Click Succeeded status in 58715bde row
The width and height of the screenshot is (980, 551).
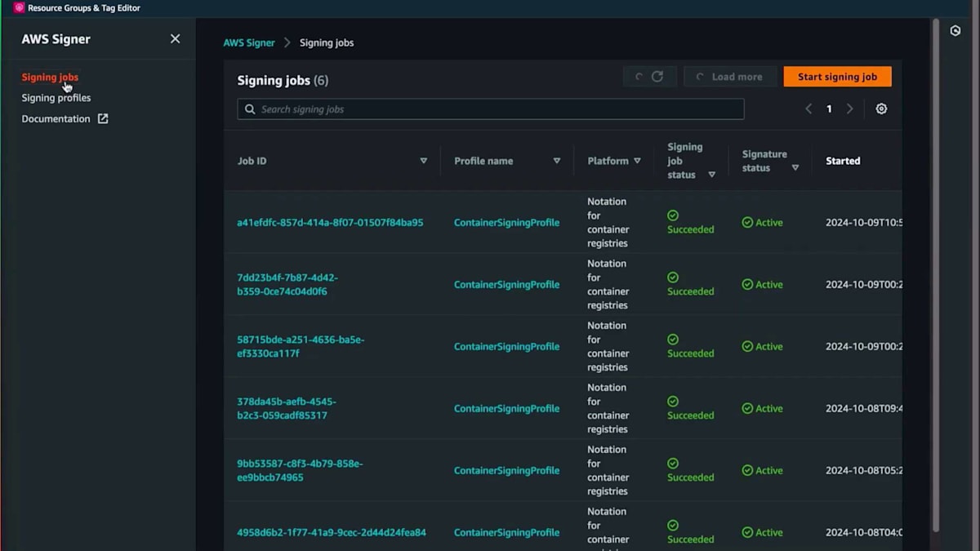(x=690, y=347)
